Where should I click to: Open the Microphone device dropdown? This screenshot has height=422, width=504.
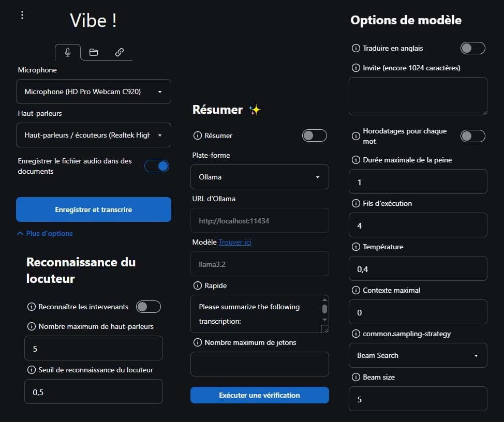(x=94, y=92)
